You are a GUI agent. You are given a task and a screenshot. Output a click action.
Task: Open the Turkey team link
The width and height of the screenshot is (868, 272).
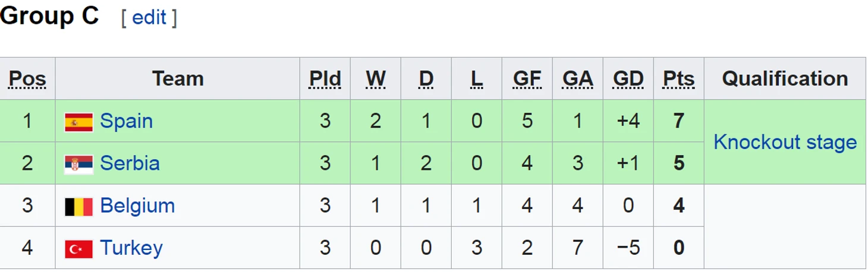point(131,248)
